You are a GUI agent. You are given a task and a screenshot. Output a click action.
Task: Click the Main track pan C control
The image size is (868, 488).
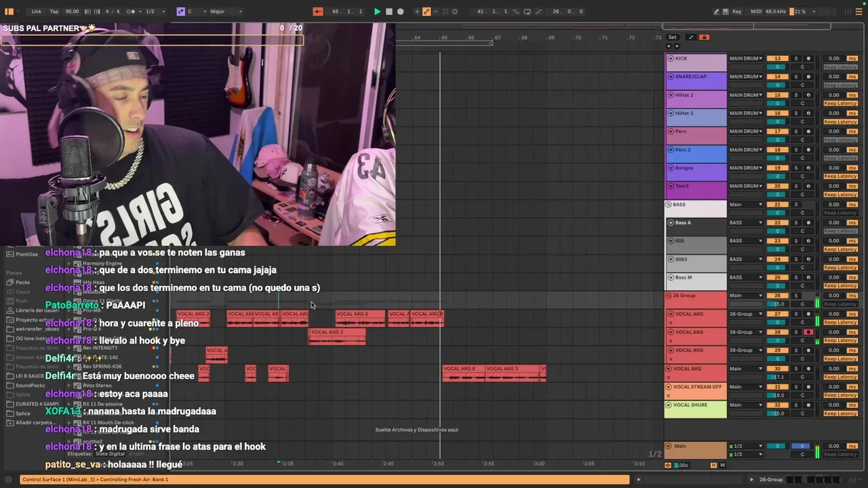pyautogui.click(x=802, y=454)
